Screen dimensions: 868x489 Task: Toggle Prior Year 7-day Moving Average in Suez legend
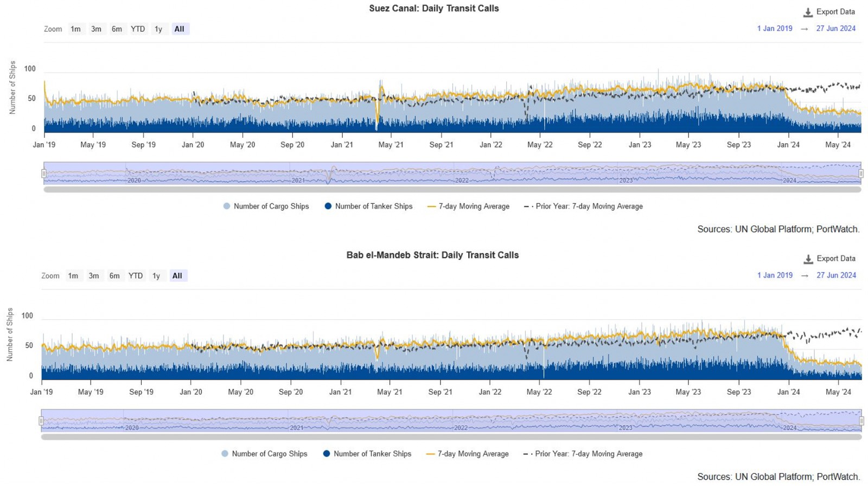coord(583,207)
